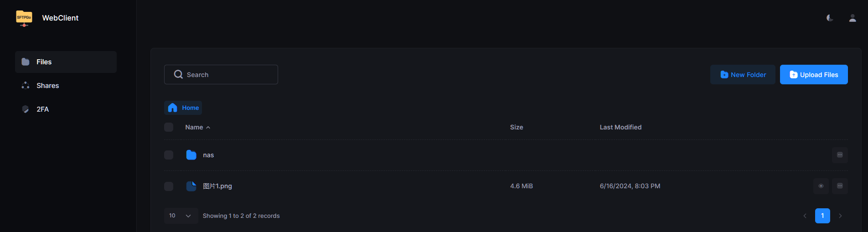This screenshot has height=232, width=868.
Task: Select the nas folder checkbox
Action: coord(169,155)
